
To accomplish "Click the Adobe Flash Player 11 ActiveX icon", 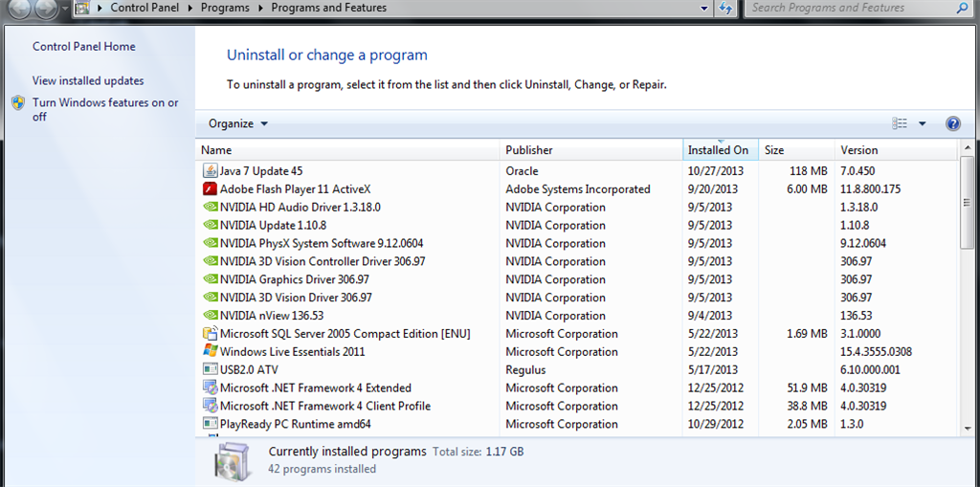I will (x=210, y=188).
